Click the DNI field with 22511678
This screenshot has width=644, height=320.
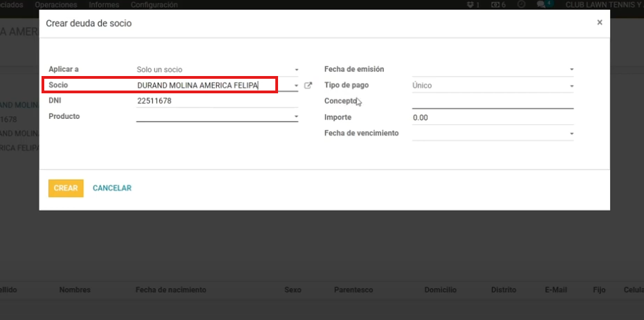click(x=217, y=101)
